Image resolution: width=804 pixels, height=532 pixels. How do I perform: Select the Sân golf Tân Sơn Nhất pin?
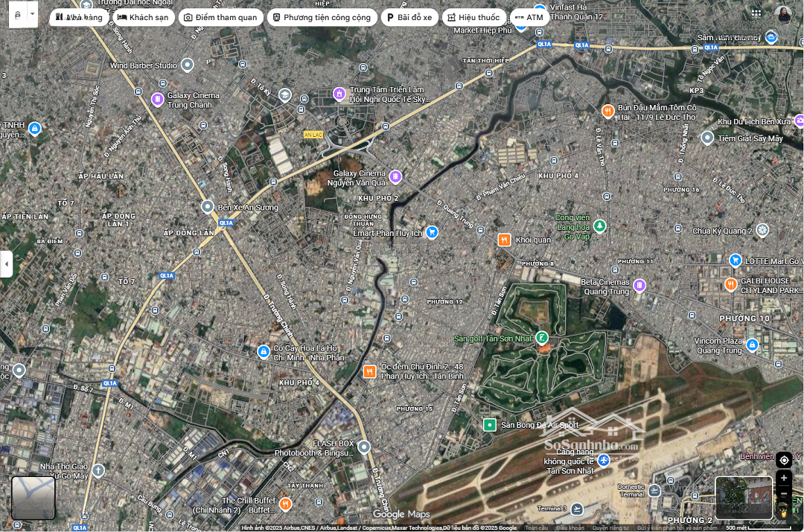point(542,339)
